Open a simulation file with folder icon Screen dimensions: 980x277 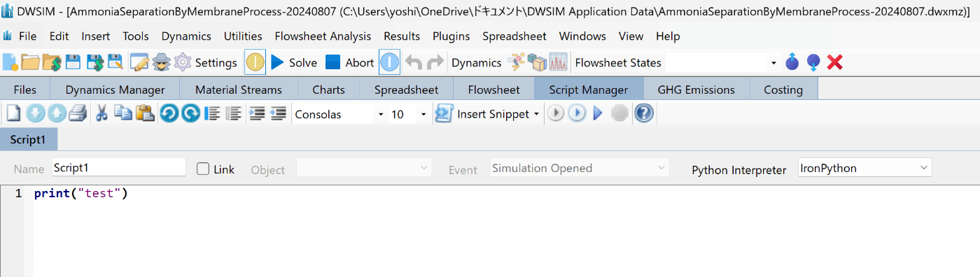tap(30, 63)
